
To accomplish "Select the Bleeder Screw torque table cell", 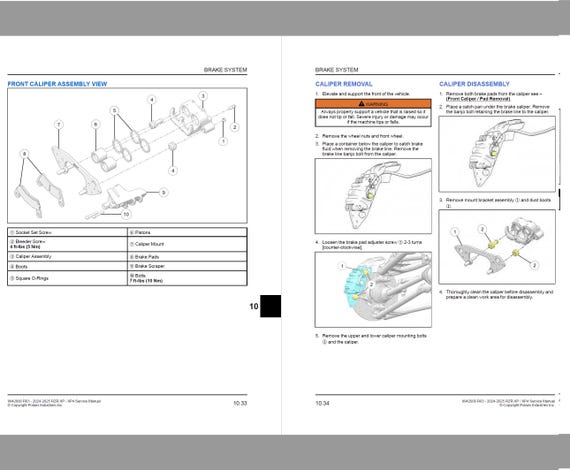I will pyautogui.click(x=68, y=244).
